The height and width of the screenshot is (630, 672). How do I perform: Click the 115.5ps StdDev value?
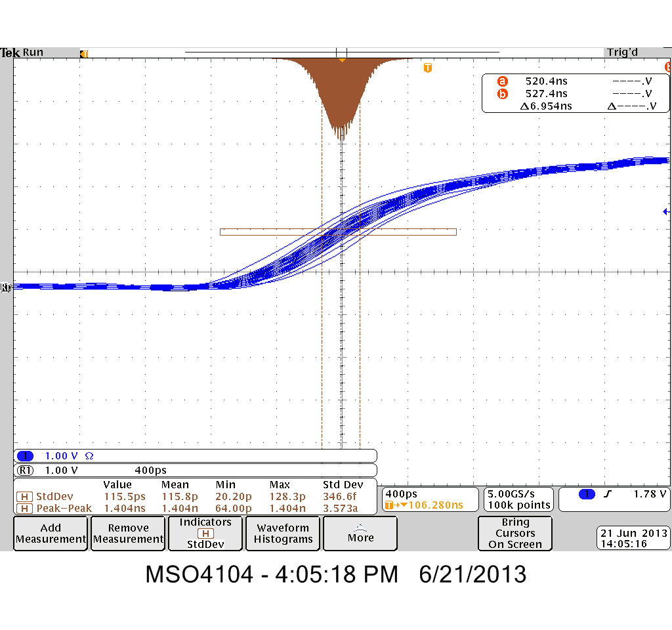coord(125,497)
